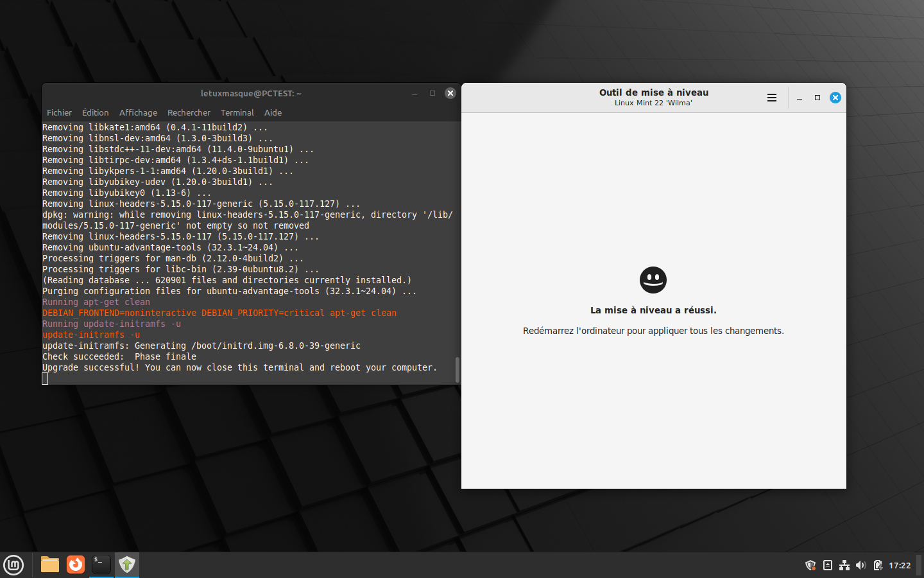Click 'Running apt-get clean' line
Viewport: 924px width, 578px height.
pos(96,302)
